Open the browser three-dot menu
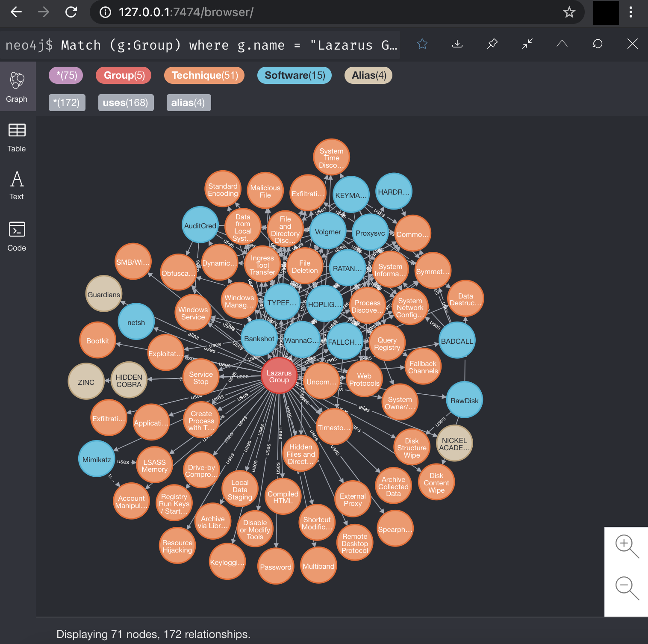The height and width of the screenshot is (644, 648). (x=630, y=12)
